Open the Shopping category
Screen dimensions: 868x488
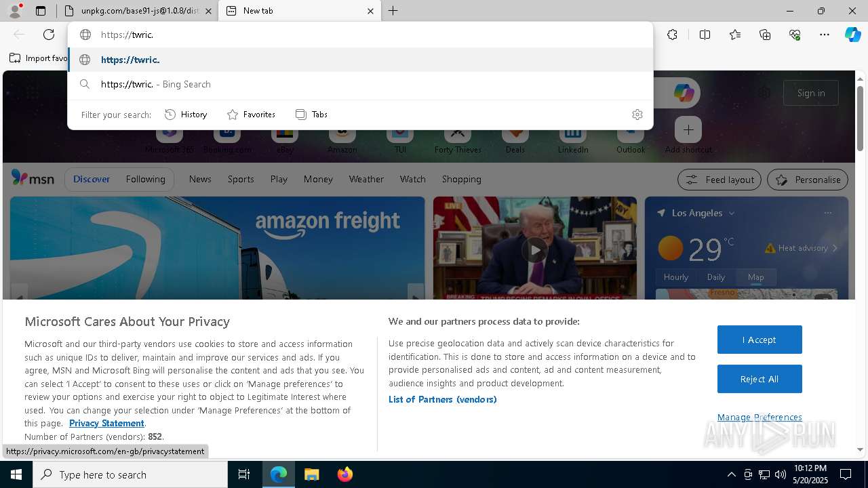[462, 179]
